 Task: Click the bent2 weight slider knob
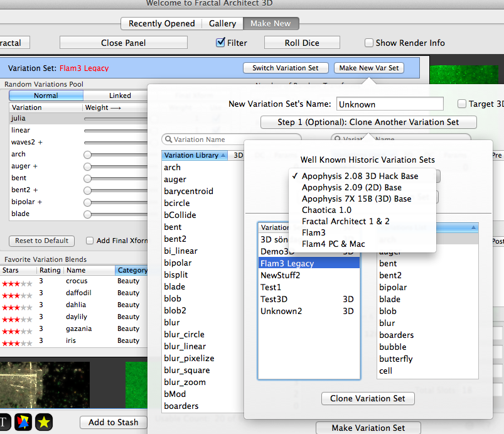pyautogui.click(x=87, y=190)
